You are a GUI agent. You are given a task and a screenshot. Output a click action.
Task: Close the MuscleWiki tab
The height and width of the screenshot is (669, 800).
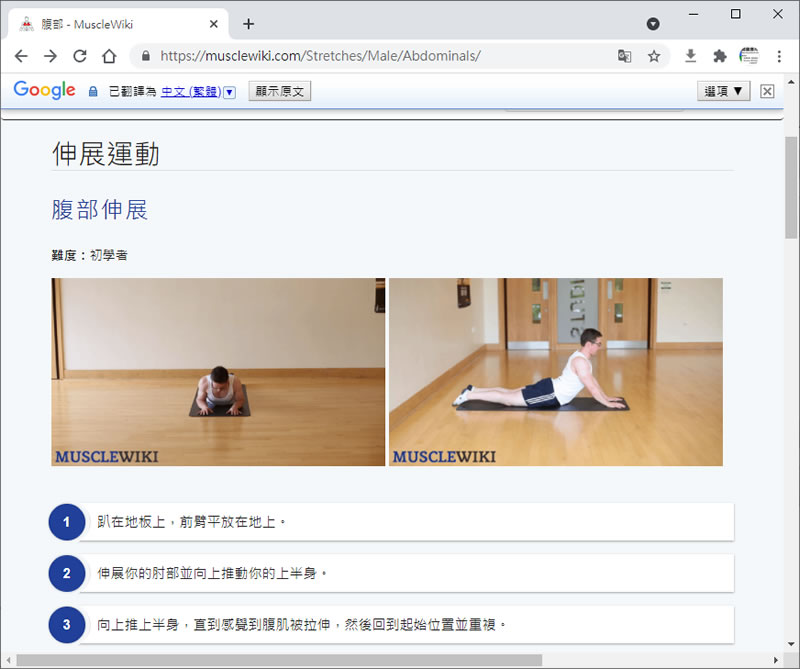[x=214, y=24]
